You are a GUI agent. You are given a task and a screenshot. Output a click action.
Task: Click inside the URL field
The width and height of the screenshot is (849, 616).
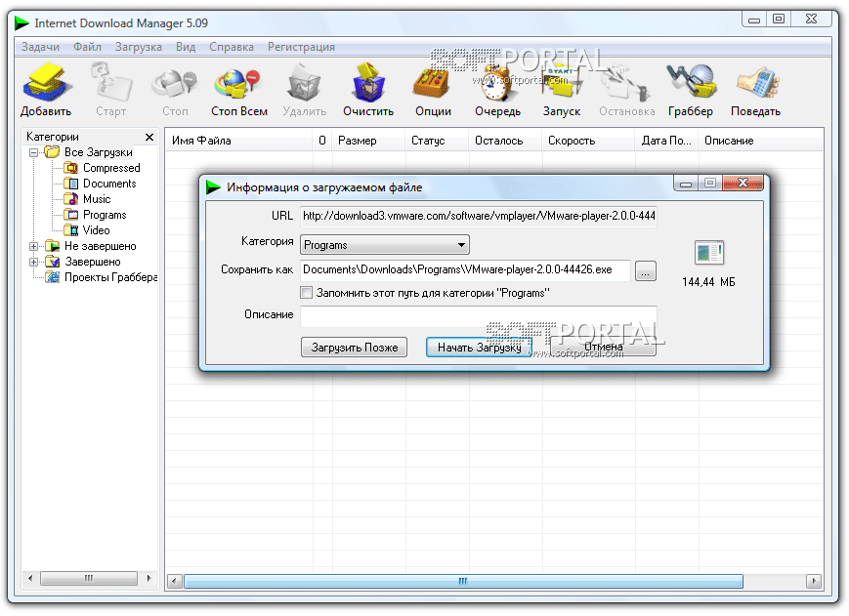(479, 217)
